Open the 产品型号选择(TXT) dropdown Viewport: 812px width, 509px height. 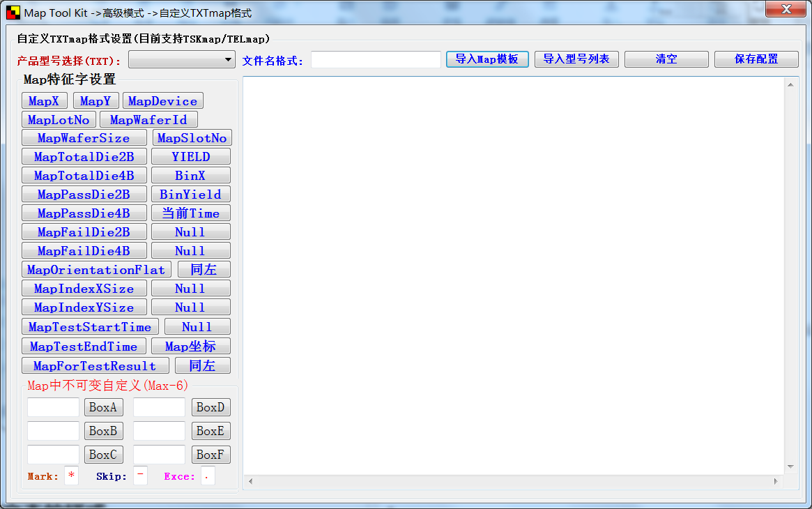coord(181,59)
